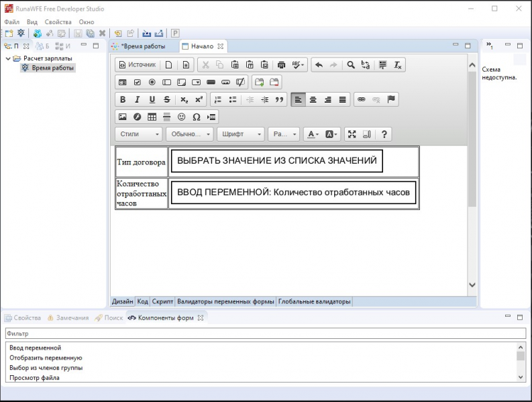Insert a text field element
The height and width of the screenshot is (402, 532).
[x=166, y=82]
